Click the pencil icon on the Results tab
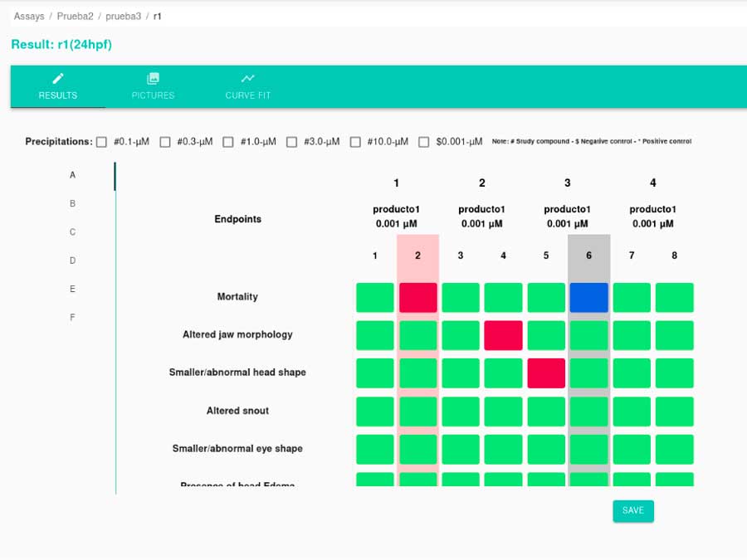Viewport: 747px width, 560px height. pos(58,79)
